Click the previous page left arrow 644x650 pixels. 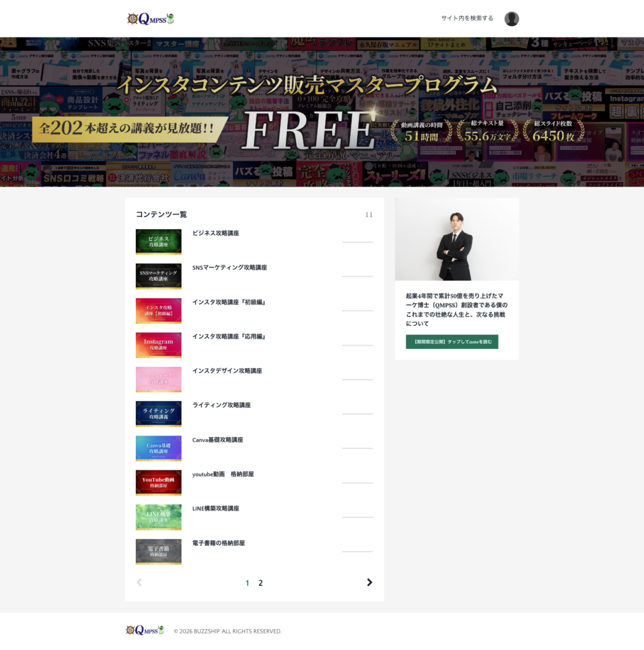(139, 583)
